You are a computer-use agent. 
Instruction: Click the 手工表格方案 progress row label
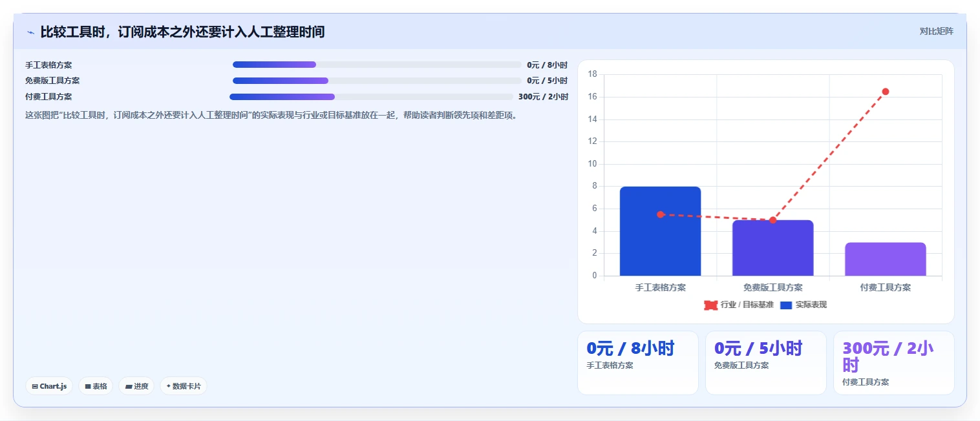click(48, 65)
